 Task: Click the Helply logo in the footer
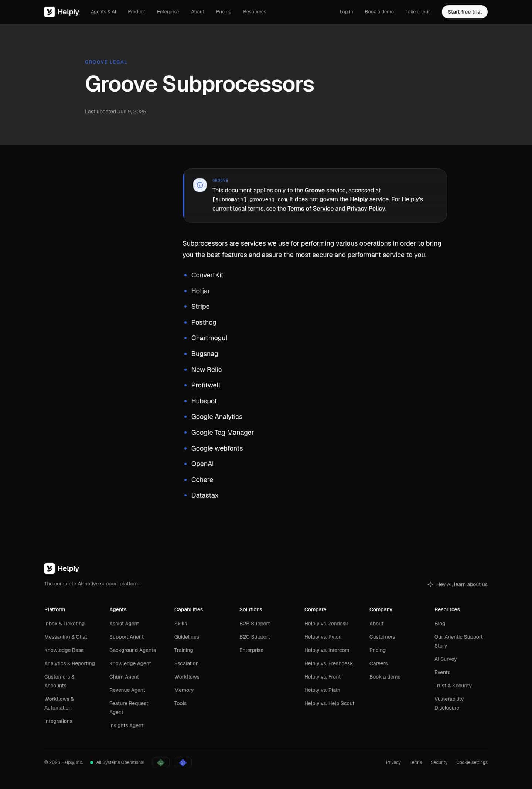pos(62,568)
